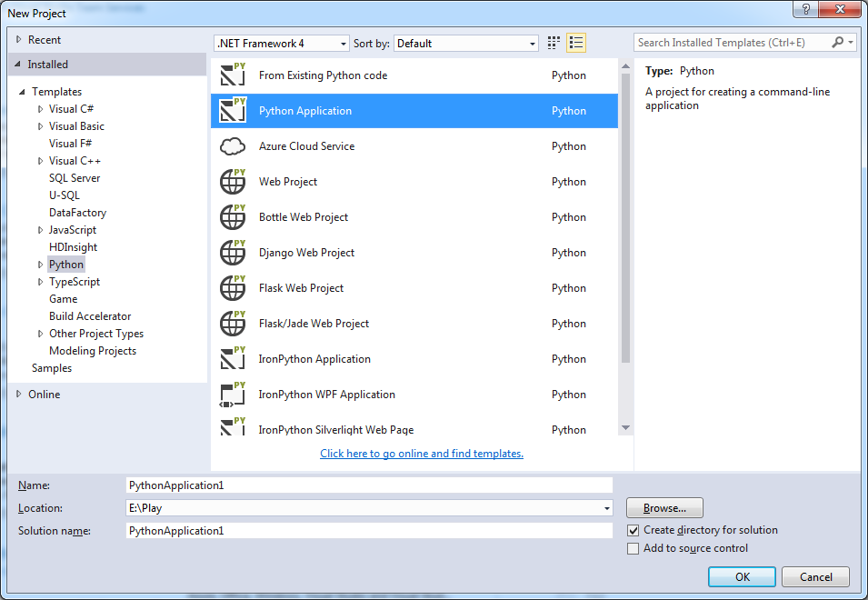Click the Browse... button

pyautogui.click(x=664, y=507)
